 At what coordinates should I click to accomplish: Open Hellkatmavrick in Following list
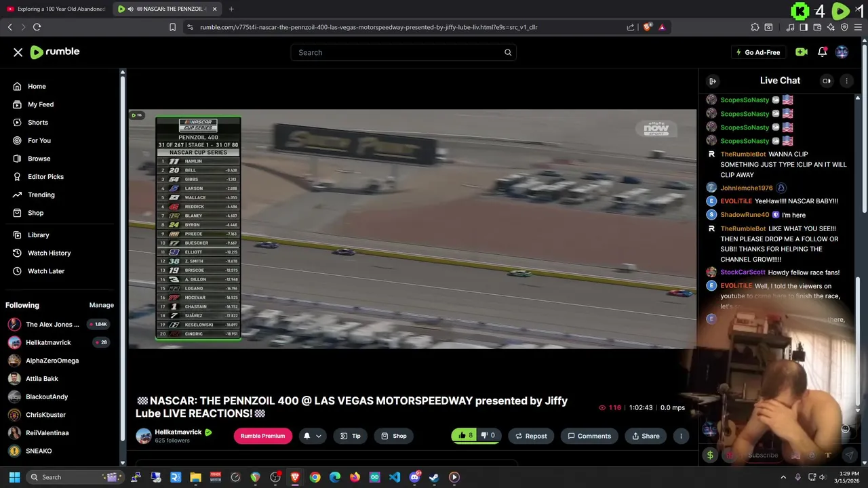[60, 342]
